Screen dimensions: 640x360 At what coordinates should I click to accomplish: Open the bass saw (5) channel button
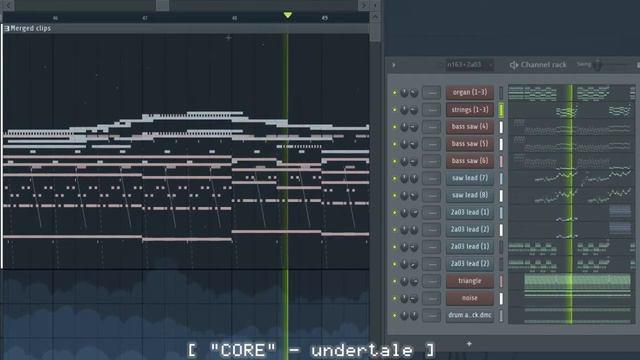(469, 144)
